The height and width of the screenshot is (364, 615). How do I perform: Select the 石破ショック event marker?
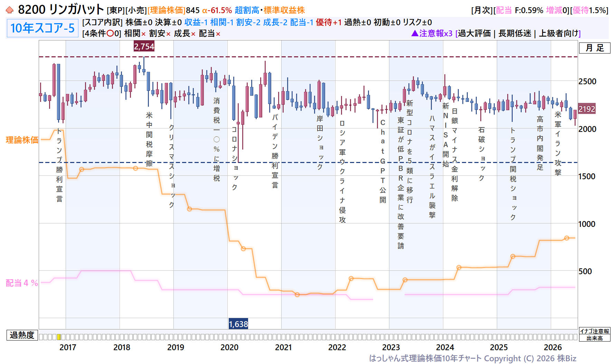pos(482,154)
